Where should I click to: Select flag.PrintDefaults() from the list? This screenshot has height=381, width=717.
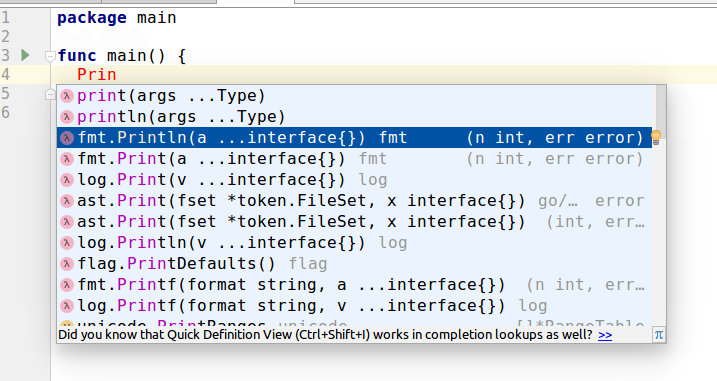(x=354, y=264)
